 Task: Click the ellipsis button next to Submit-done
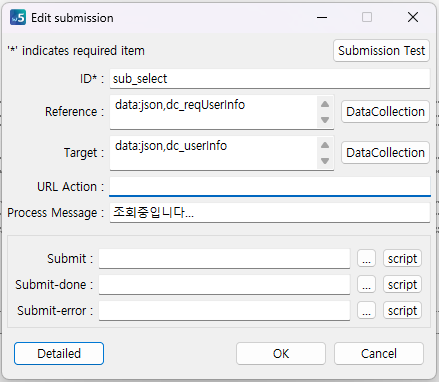click(x=366, y=284)
